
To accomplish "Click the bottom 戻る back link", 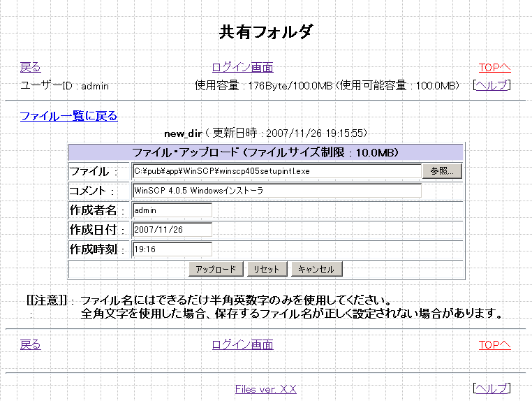I will tap(30, 344).
